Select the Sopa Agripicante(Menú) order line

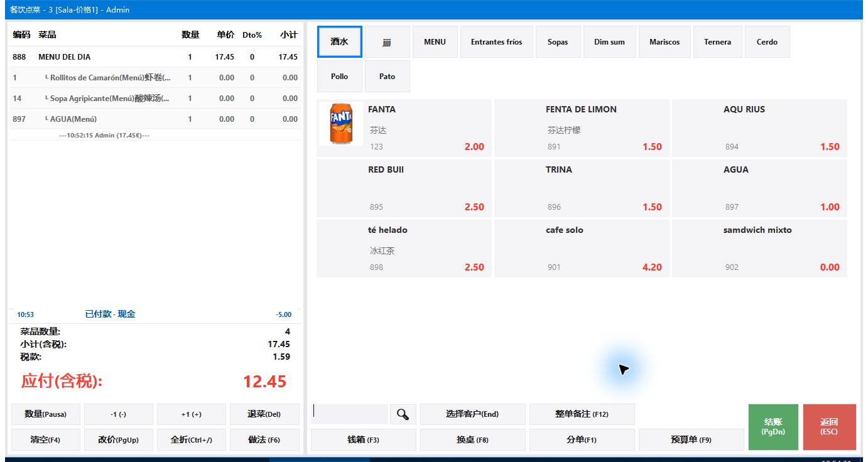pyautogui.click(x=155, y=98)
